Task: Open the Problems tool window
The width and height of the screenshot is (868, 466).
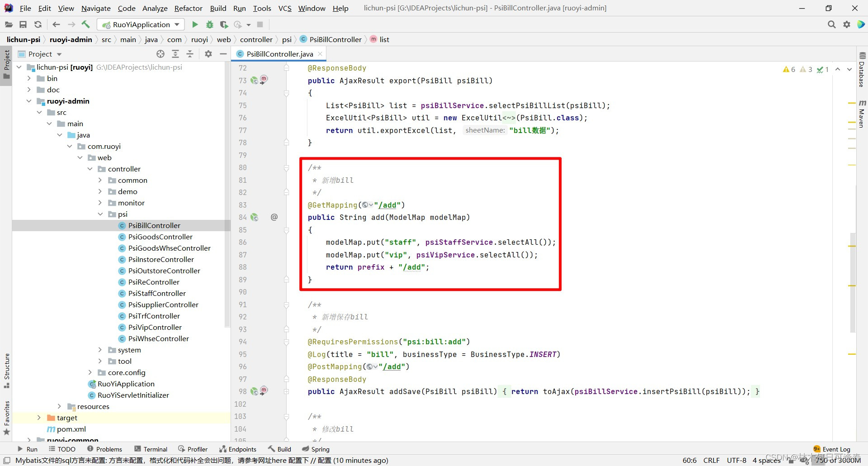Action: click(104, 449)
